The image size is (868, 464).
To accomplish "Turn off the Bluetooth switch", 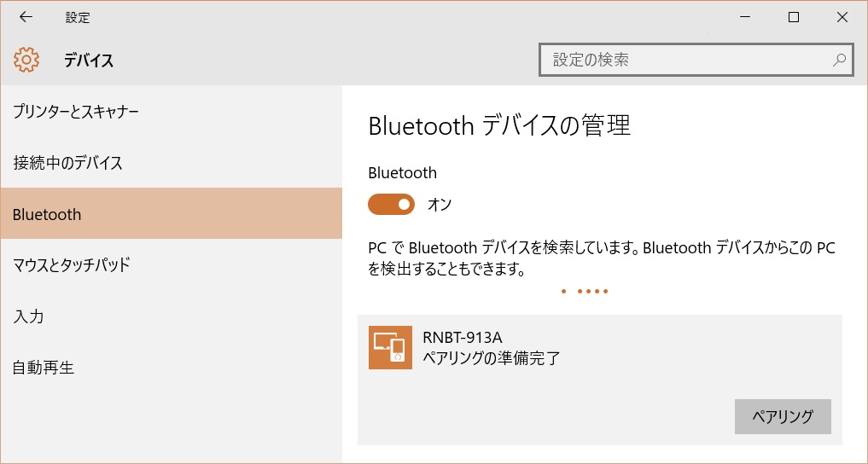I will (391, 204).
